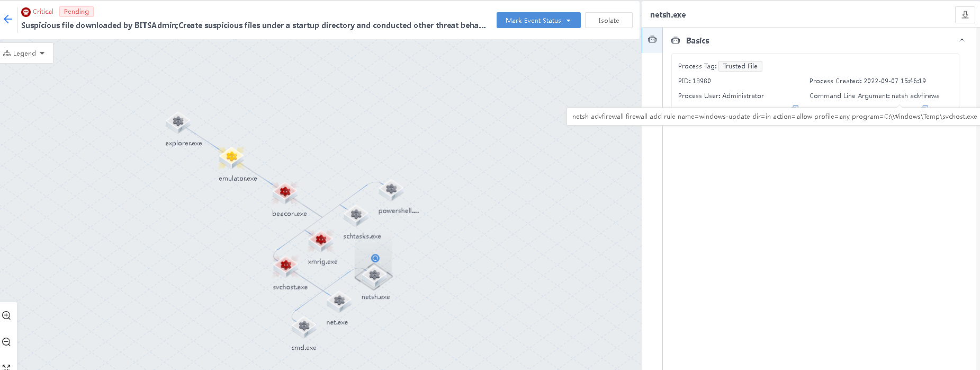
Task: Select the explorer.exe process node
Action: [178, 122]
